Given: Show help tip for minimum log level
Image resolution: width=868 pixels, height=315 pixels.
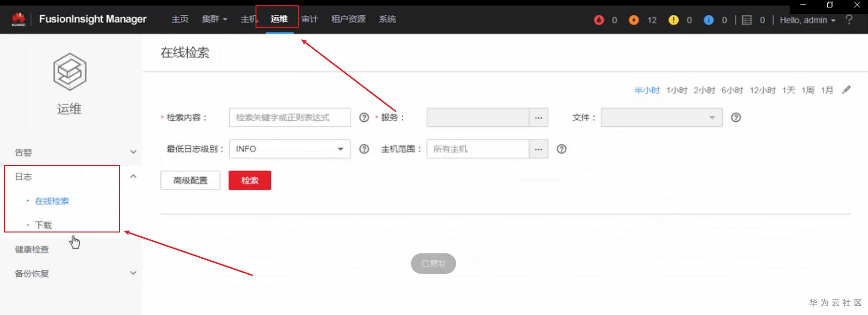Looking at the screenshot, I should (364, 149).
